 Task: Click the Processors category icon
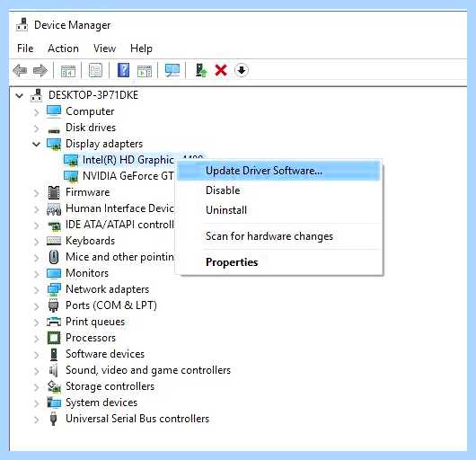54,338
